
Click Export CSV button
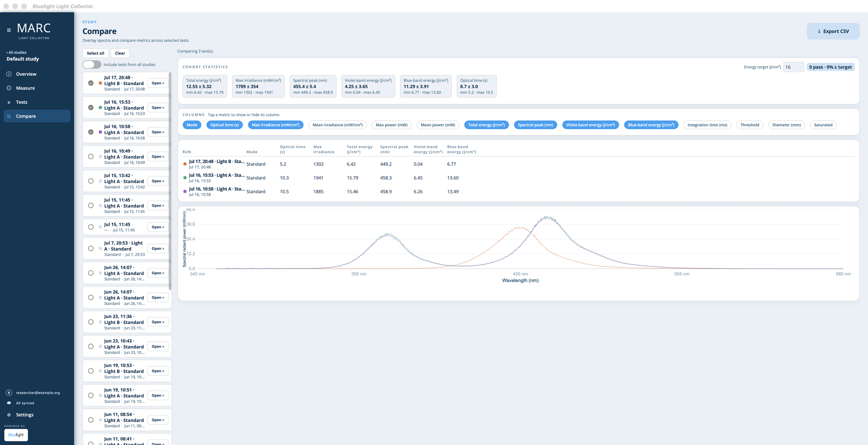(833, 31)
